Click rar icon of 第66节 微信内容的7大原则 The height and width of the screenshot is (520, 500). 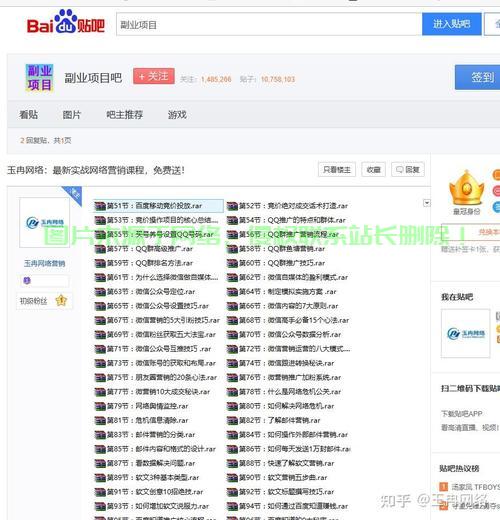(232, 306)
